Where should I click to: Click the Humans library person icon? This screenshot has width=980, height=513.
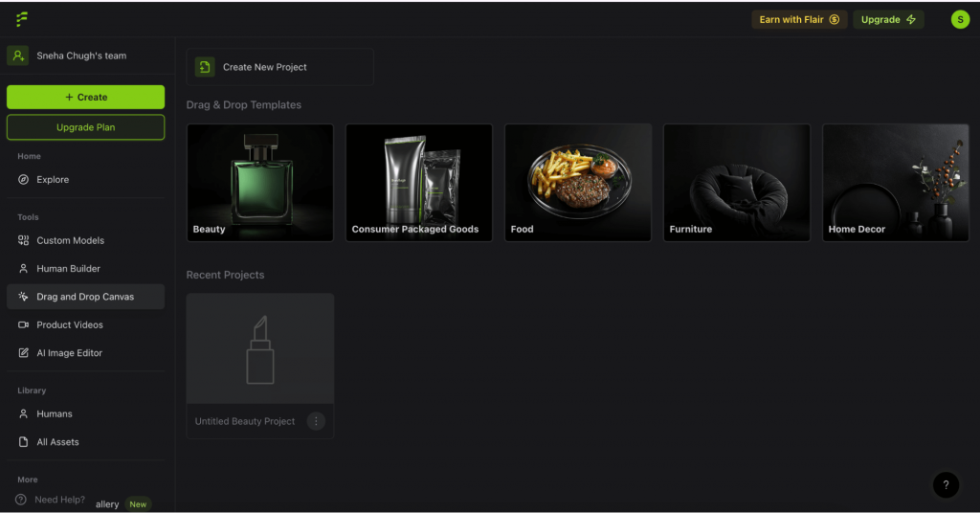coord(24,414)
